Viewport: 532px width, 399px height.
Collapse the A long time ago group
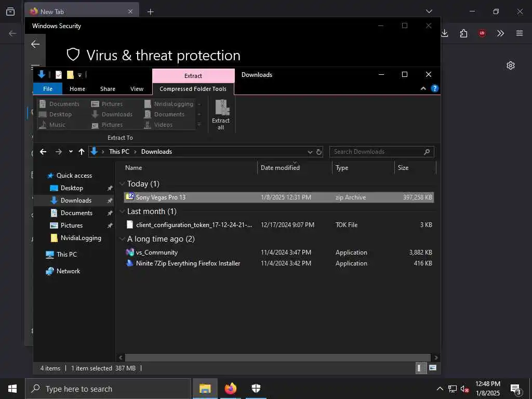point(122,239)
